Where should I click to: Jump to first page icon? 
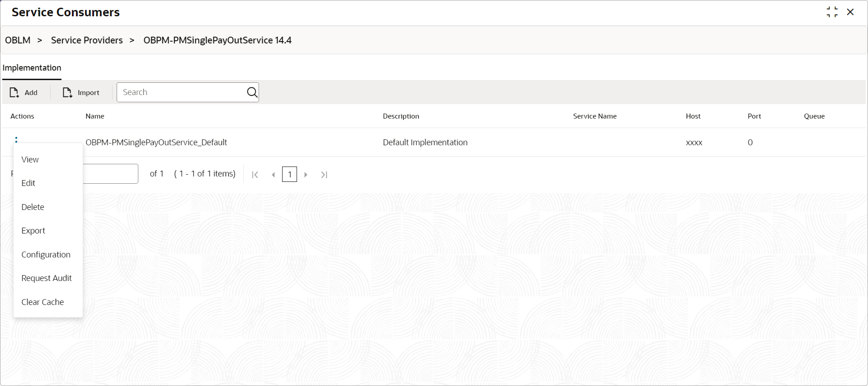coord(255,175)
